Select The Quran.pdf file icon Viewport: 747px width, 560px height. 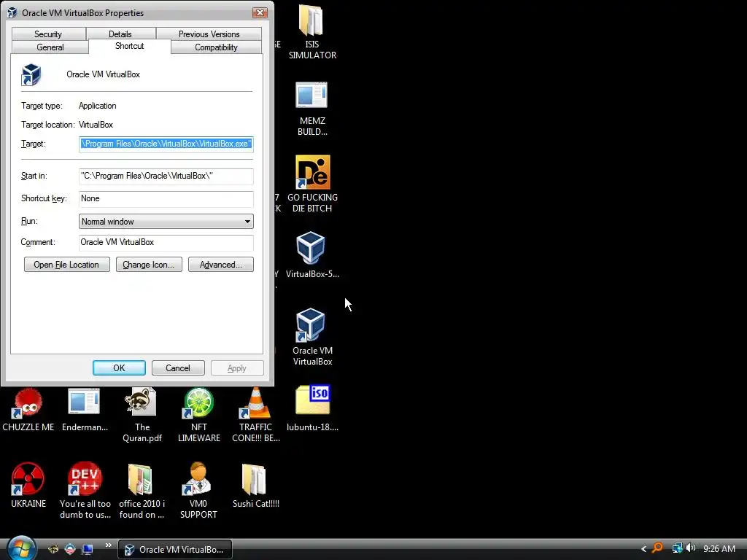tap(141, 402)
